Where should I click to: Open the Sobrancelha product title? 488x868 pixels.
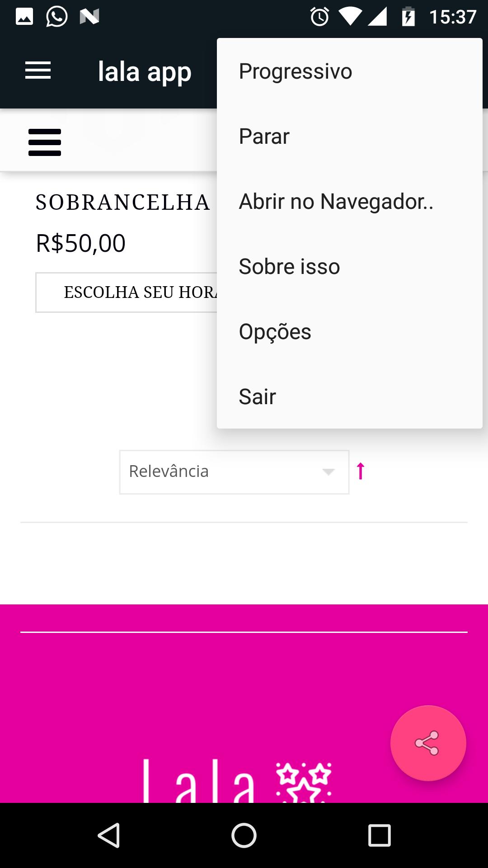(x=123, y=203)
